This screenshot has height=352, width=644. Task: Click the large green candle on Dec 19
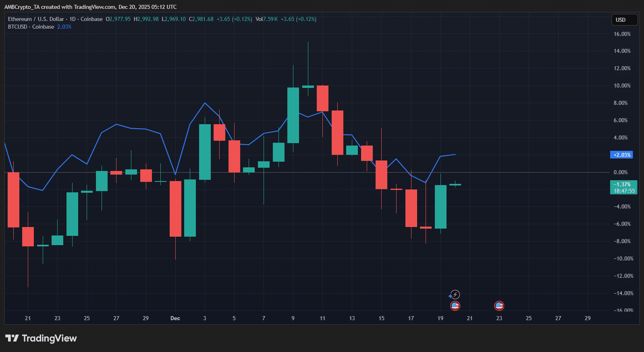coord(440,206)
